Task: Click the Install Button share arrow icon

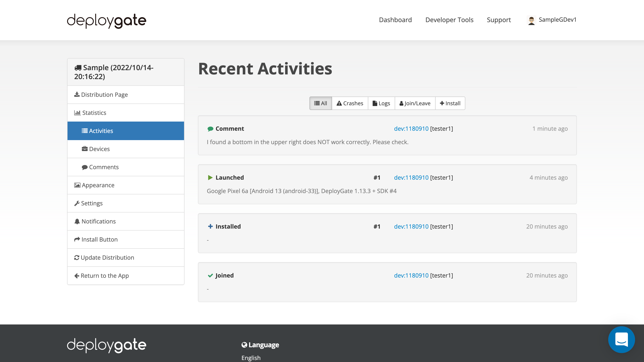Action: point(76,239)
